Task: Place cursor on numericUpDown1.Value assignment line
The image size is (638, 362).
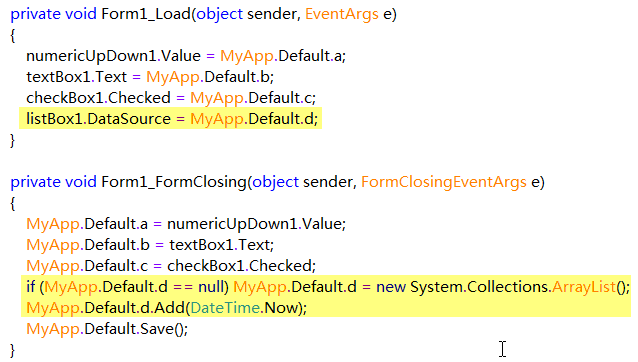Action: pyautogui.click(x=186, y=56)
